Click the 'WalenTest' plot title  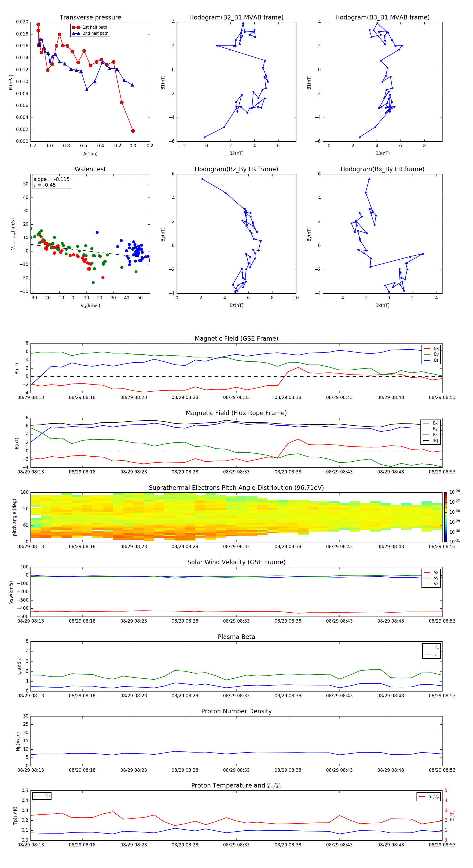coord(90,169)
